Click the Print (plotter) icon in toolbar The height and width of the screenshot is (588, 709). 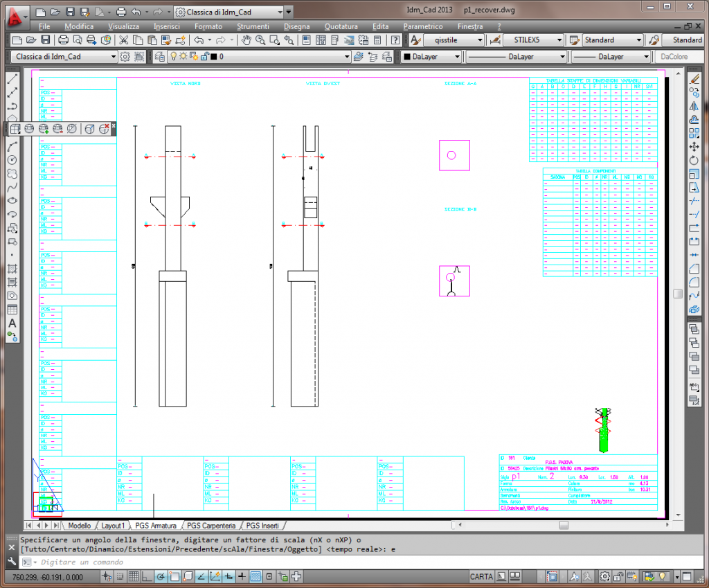point(63,40)
